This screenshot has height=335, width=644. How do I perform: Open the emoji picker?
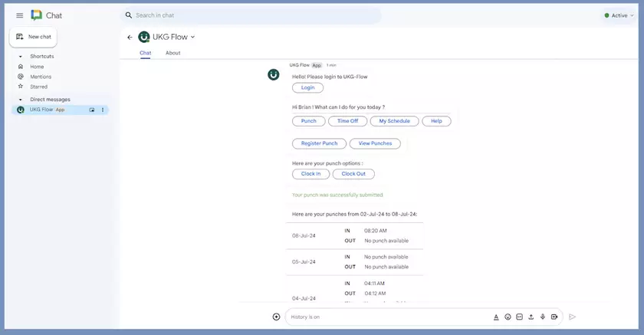[508, 317]
